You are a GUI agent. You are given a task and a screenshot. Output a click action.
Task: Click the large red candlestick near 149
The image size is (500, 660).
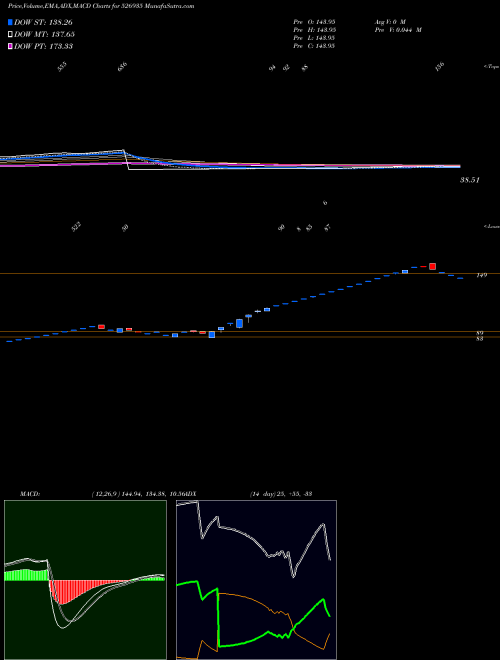click(x=432, y=266)
